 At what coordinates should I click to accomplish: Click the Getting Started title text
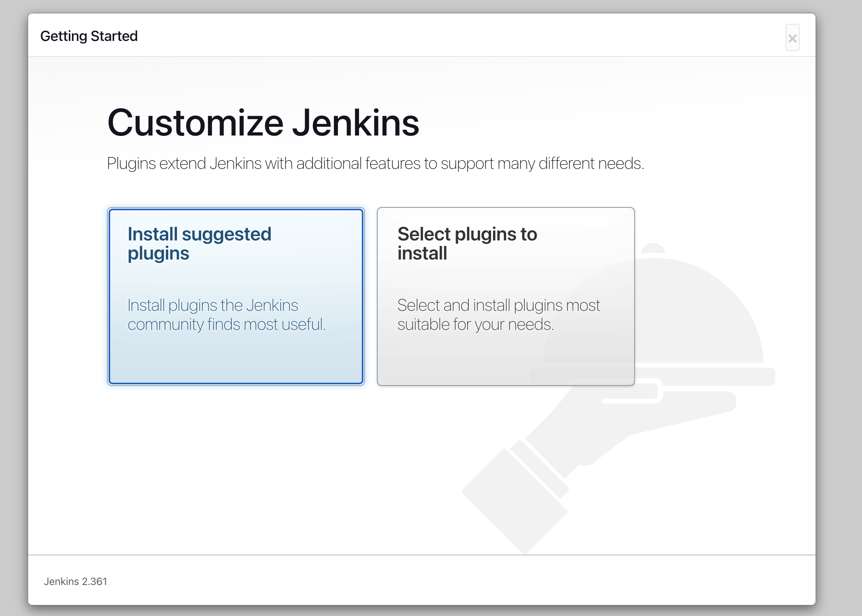click(x=89, y=36)
